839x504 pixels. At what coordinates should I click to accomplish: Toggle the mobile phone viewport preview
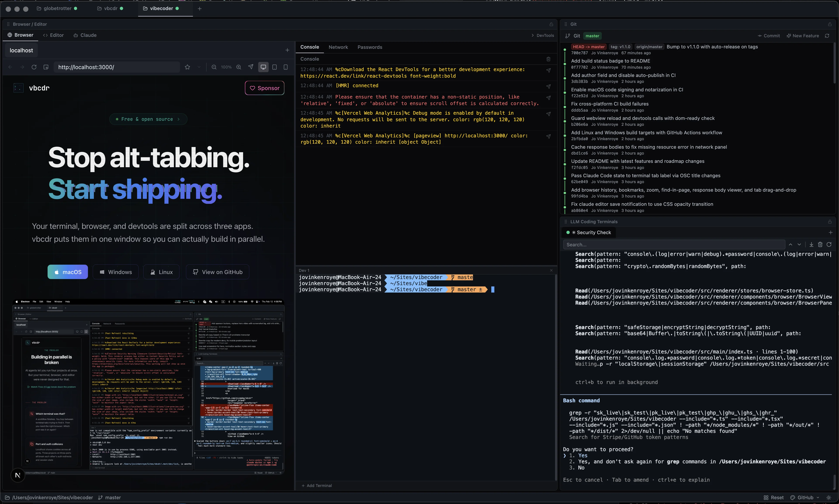285,67
